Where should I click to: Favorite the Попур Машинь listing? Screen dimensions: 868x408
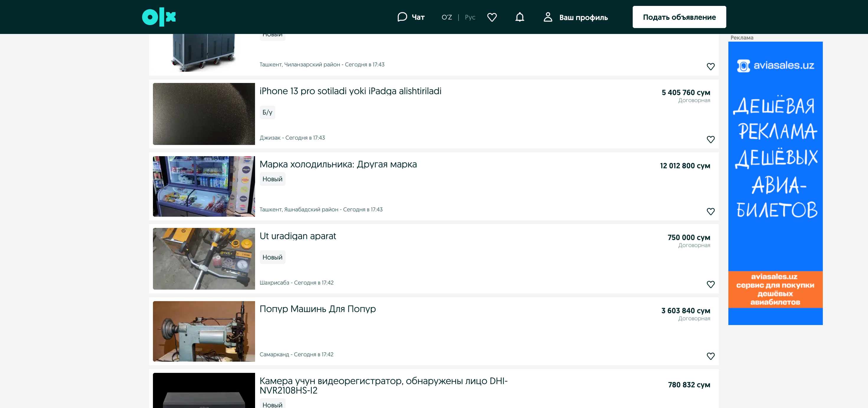coord(710,356)
